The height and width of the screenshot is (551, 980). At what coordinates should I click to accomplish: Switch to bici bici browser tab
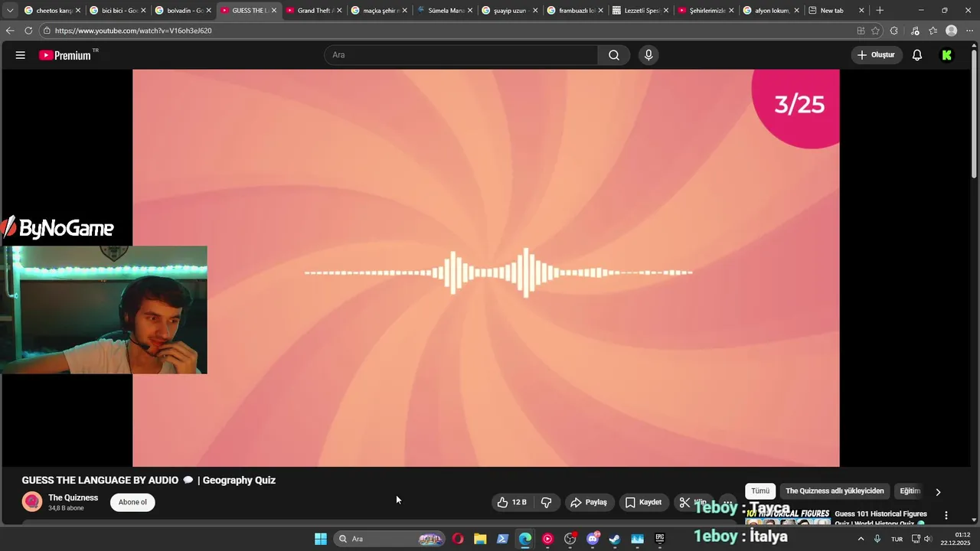point(118,10)
